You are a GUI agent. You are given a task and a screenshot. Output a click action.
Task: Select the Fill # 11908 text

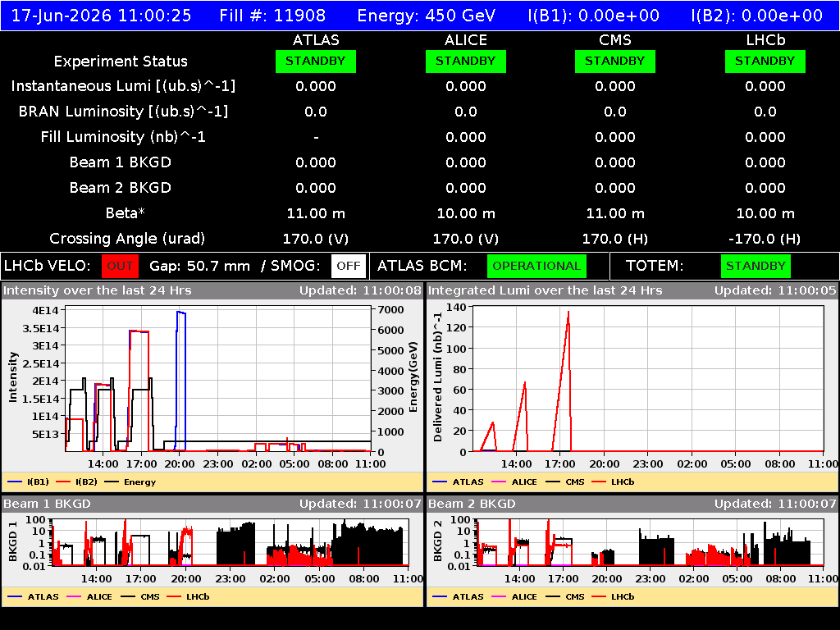(x=272, y=15)
